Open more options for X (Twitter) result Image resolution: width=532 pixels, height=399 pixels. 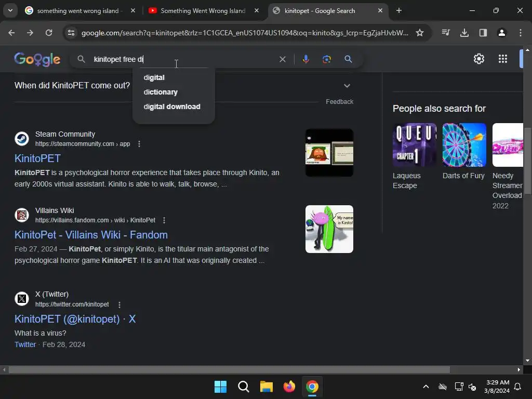pyautogui.click(x=119, y=304)
